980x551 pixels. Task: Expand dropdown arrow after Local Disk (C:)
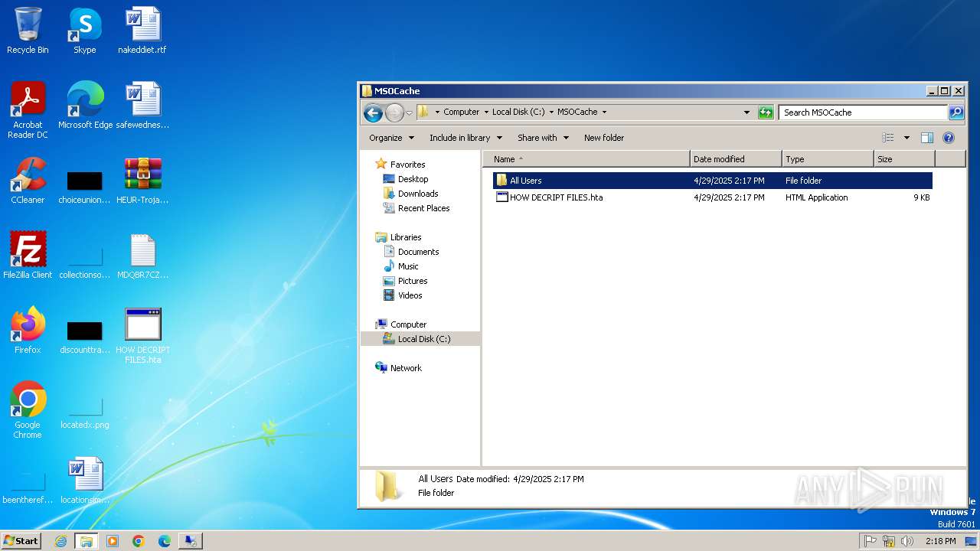click(x=550, y=112)
